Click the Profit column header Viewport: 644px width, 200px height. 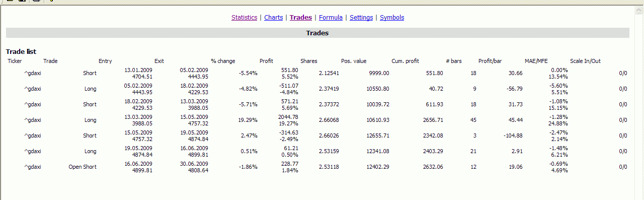266,61
